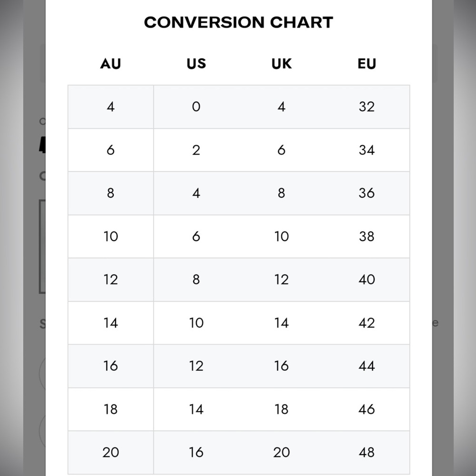This screenshot has height=476, width=476.
Task: Click AU size 14 cell
Action: [111, 323]
